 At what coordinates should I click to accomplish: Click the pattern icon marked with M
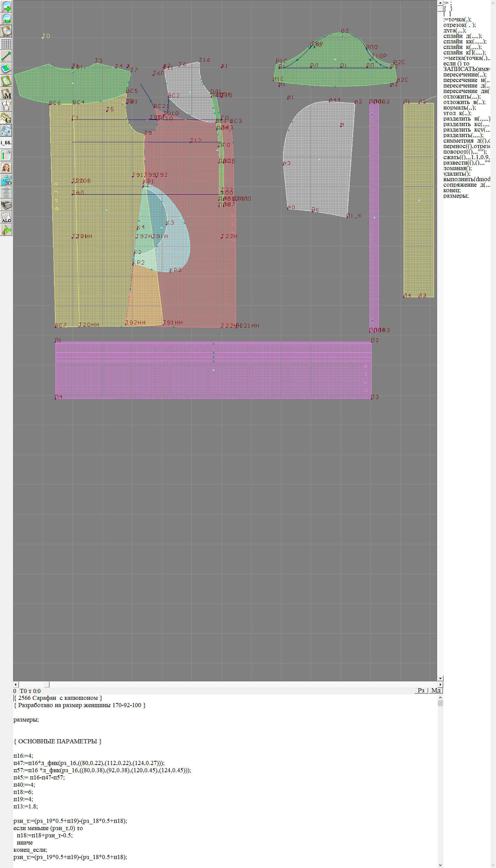pyautogui.click(x=6, y=94)
